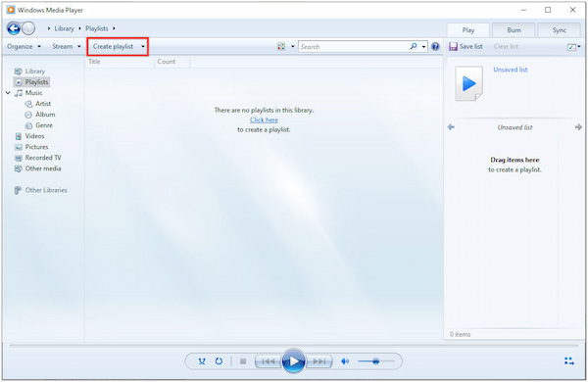Switch to the Burn tab

514,30
